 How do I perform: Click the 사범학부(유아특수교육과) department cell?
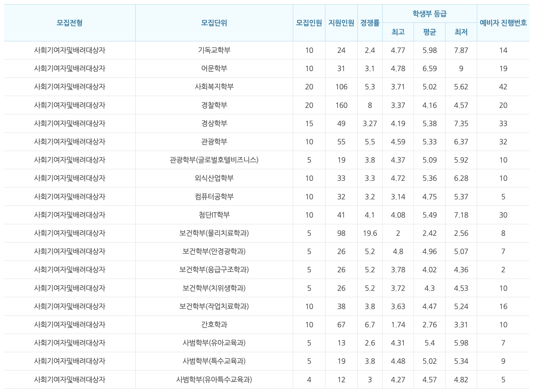point(213,379)
